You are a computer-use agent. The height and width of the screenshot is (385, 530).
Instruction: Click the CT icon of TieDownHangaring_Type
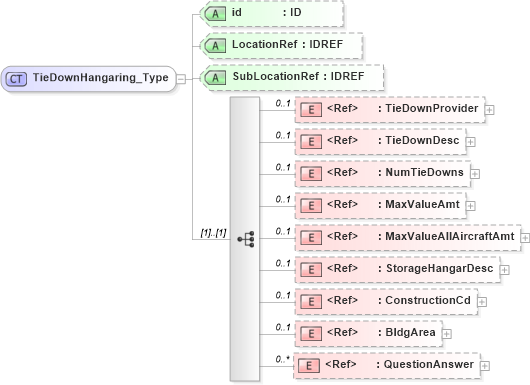16,79
